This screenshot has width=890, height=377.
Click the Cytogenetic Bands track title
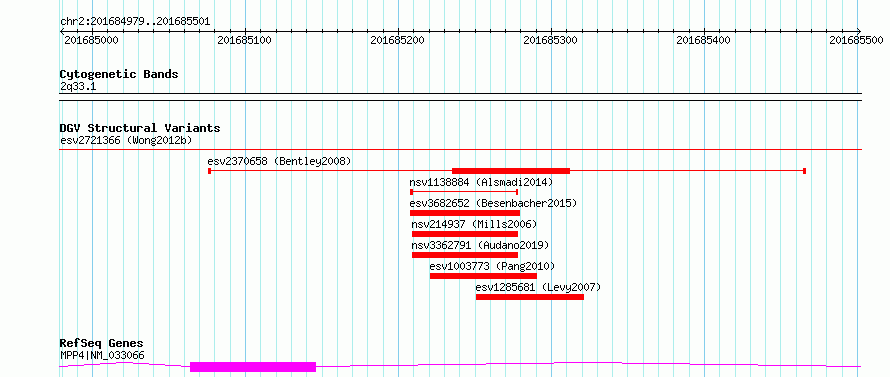click(119, 74)
